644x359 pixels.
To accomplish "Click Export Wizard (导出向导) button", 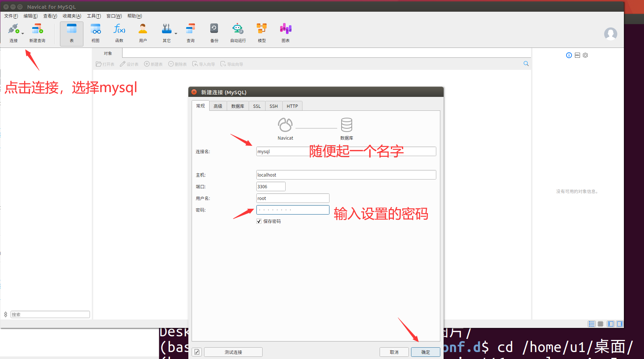I will (232, 64).
